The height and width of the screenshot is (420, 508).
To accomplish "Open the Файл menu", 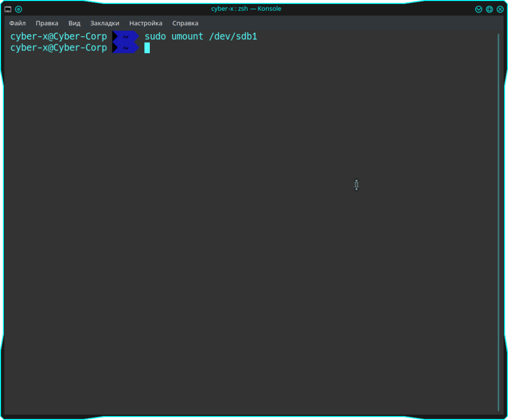I will tap(17, 23).
